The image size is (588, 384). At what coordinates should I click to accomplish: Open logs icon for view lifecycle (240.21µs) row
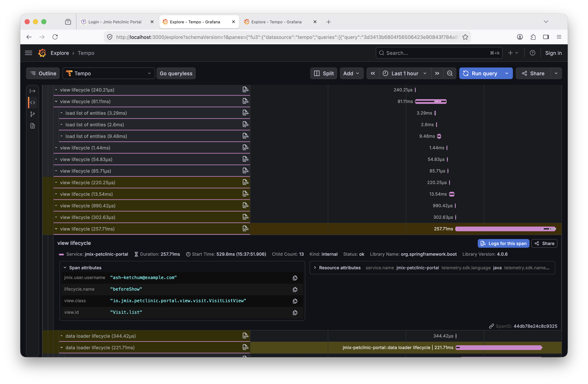point(245,89)
